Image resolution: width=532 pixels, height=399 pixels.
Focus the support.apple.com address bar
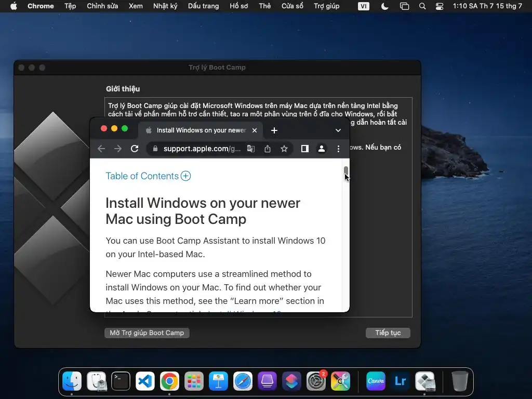tap(202, 149)
